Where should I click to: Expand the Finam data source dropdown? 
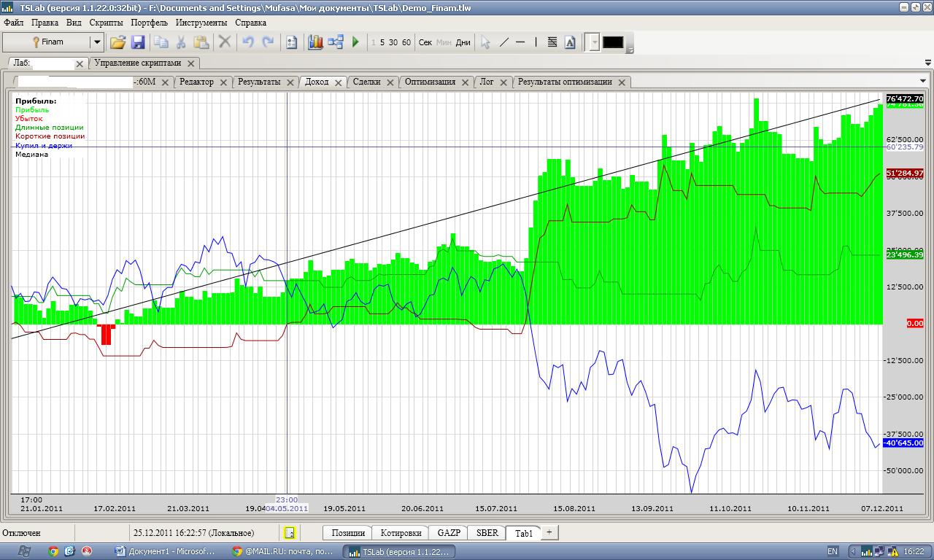click(x=96, y=42)
